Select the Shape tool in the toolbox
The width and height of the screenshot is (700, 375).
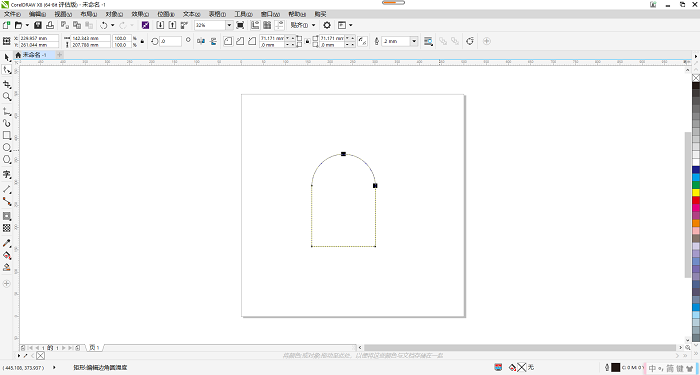pyautogui.click(x=7, y=70)
